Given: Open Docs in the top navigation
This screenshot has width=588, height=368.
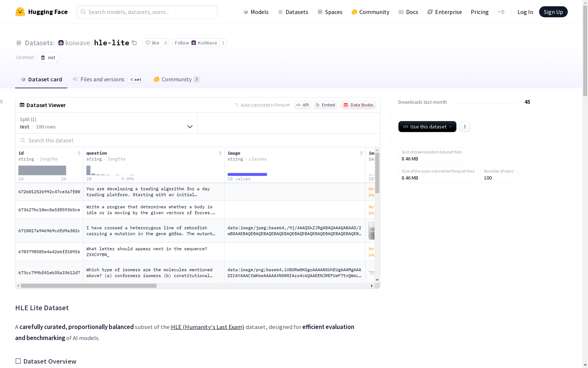Looking at the screenshot, I should click(x=408, y=12).
